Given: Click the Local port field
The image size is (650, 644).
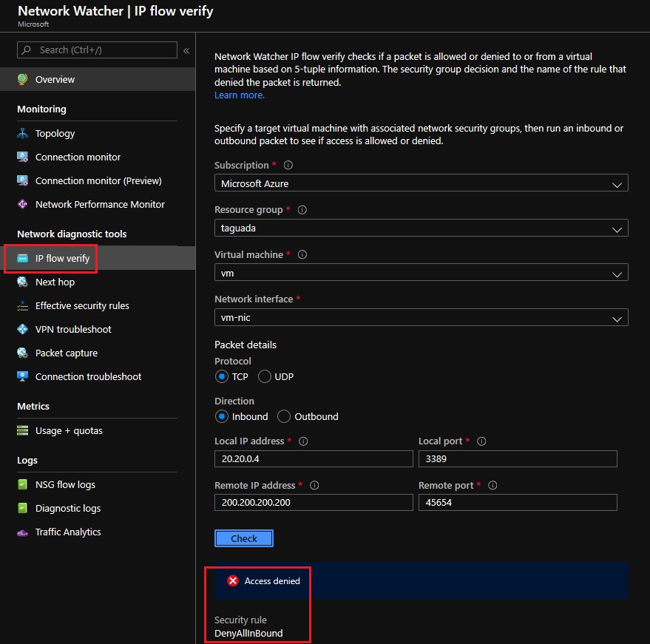Looking at the screenshot, I should tap(518, 458).
